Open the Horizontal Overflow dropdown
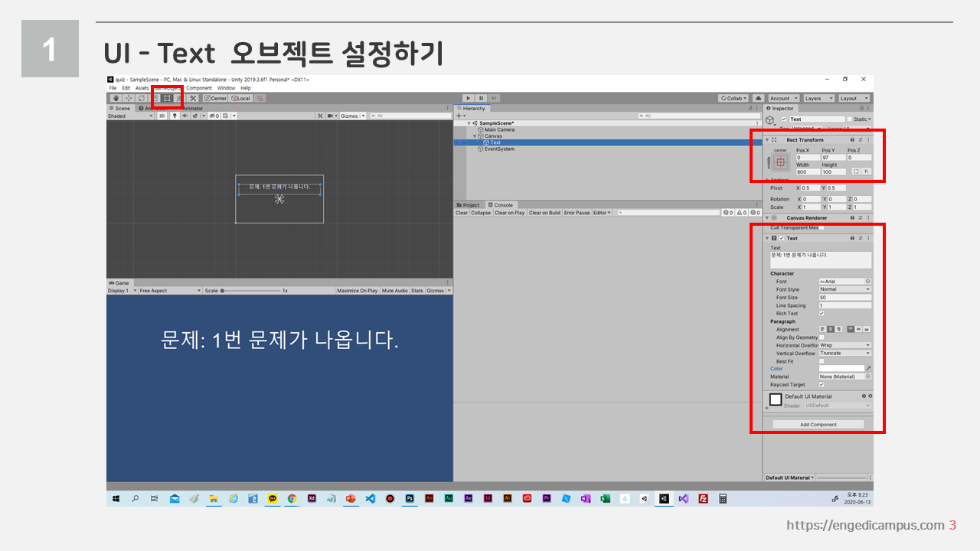Viewport: 980px width, 551px height. tap(845, 345)
